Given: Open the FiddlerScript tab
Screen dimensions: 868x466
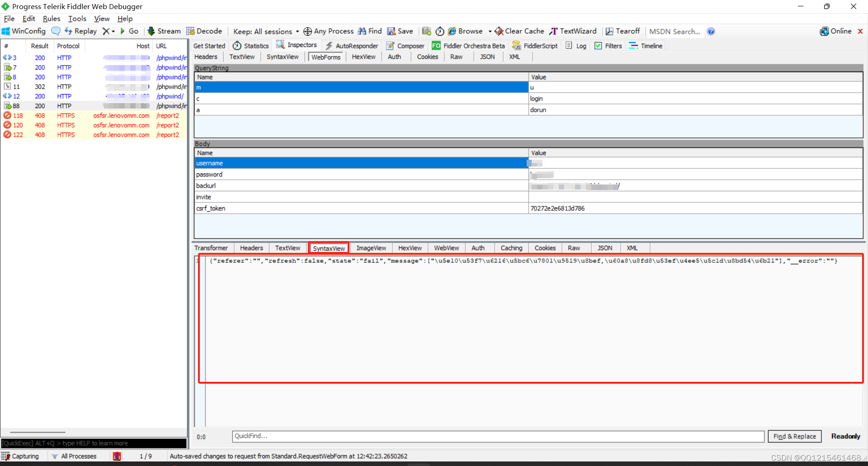Looking at the screenshot, I should (535, 46).
